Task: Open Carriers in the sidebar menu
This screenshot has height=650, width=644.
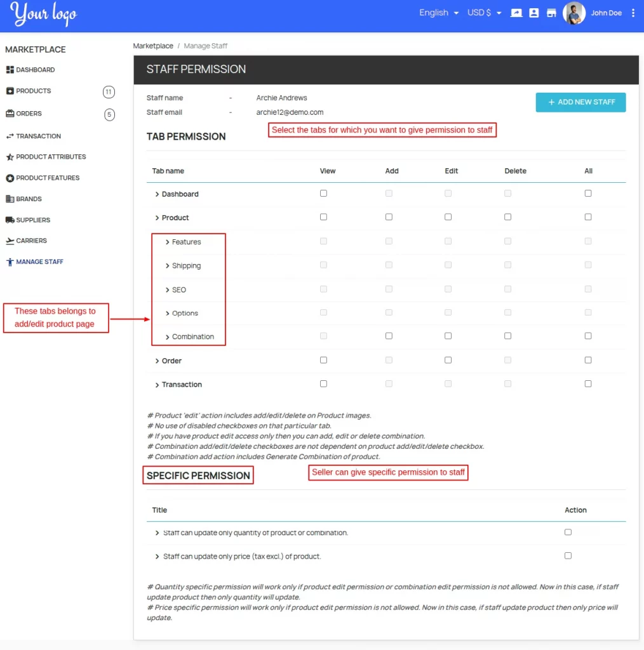Action: click(x=32, y=241)
